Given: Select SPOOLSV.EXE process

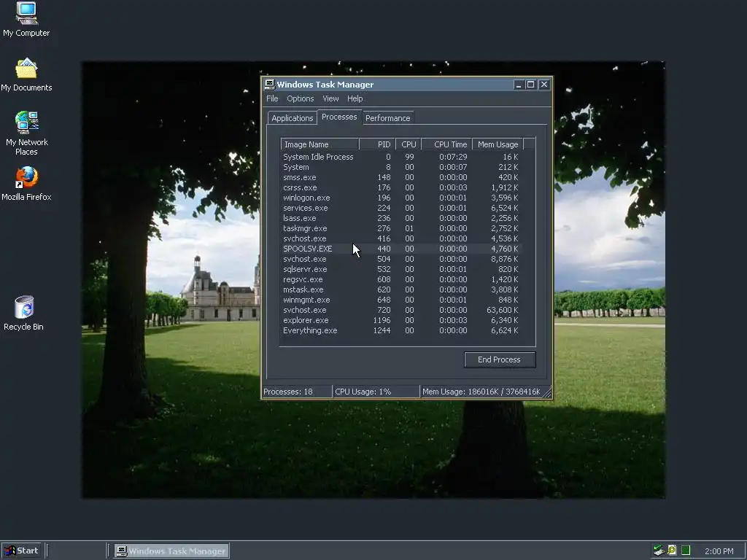Looking at the screenshot, I should (x=400, y=249).
